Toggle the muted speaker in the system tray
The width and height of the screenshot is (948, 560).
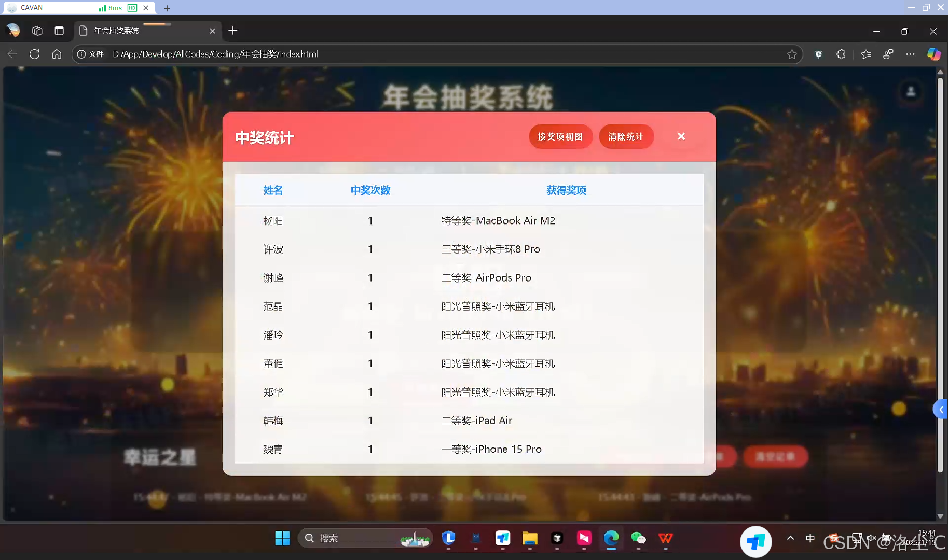click(x=872, y=538)
